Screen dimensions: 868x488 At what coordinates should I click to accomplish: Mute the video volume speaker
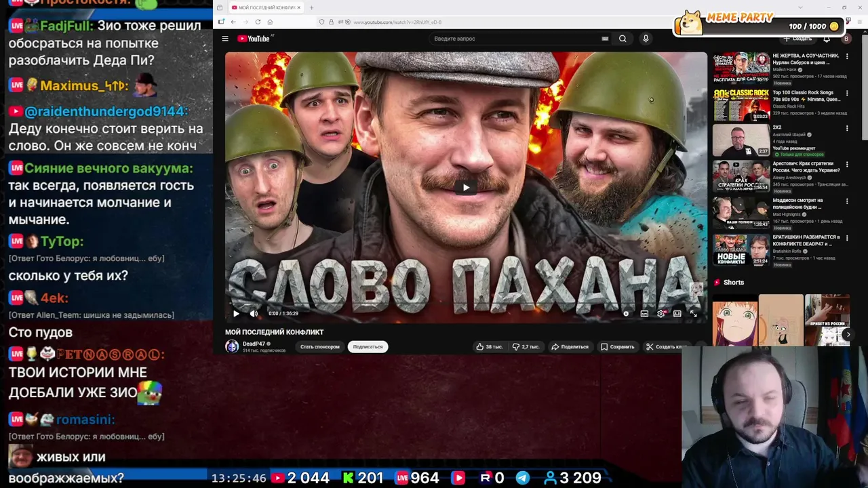254,313
